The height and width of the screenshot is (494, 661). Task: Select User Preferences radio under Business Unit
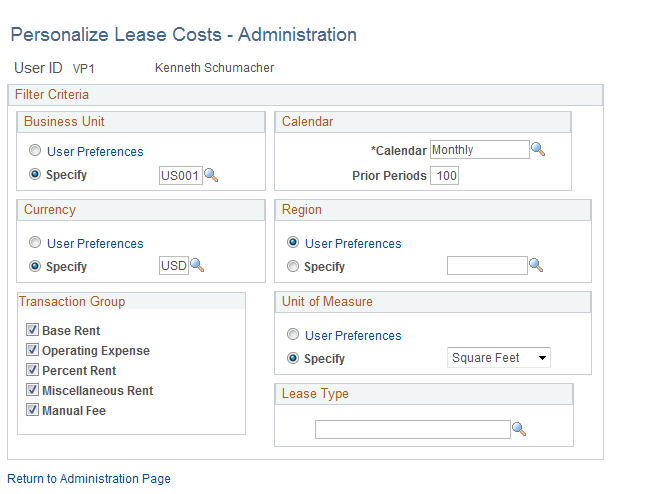click(x=36, y=152)
